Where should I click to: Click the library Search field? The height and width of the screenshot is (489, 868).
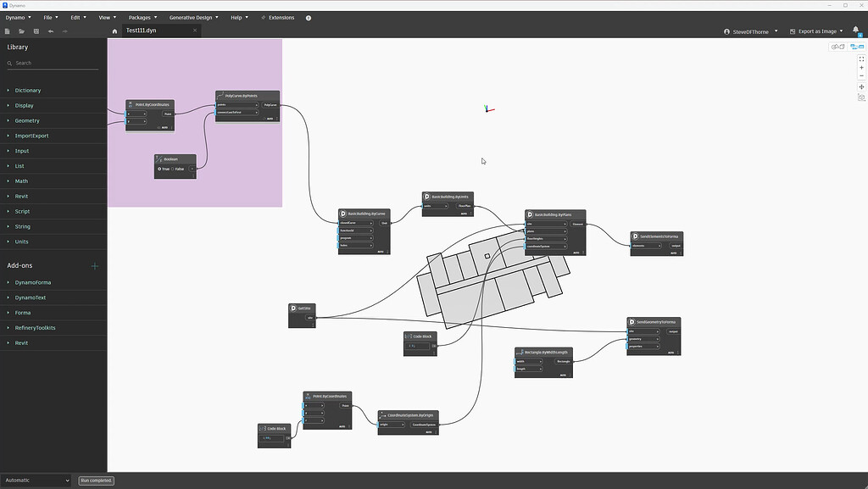(53, 62)
